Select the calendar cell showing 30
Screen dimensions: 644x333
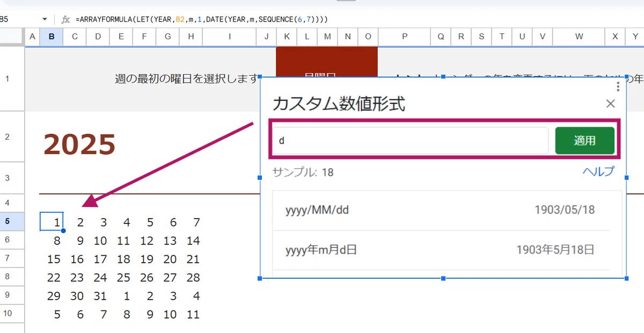tap(75, 295)
